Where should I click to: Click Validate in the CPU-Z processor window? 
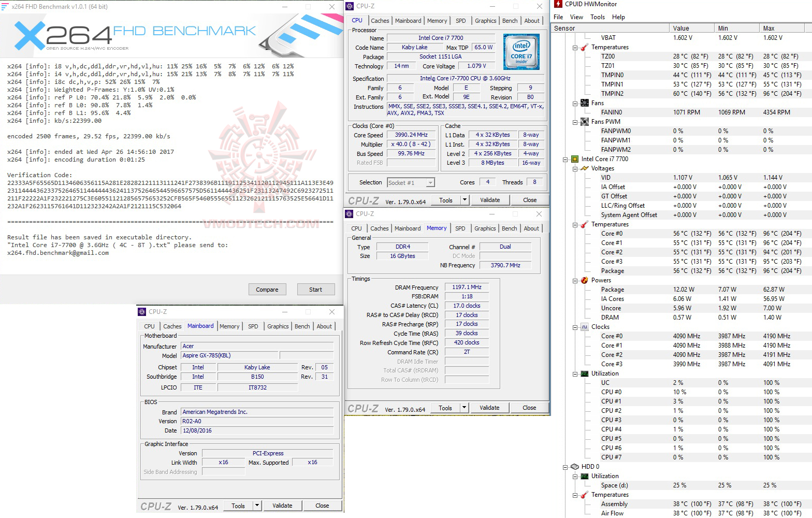tap(490, 200)
